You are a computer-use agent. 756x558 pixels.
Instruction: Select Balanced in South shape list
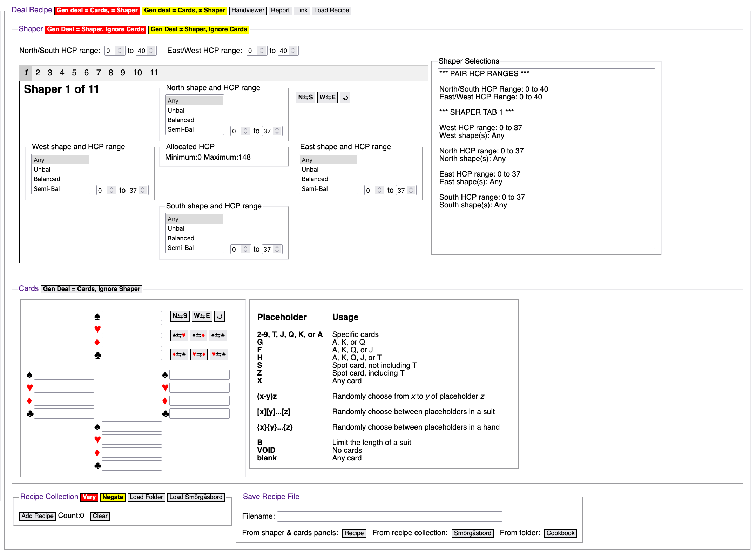[195, 238]
